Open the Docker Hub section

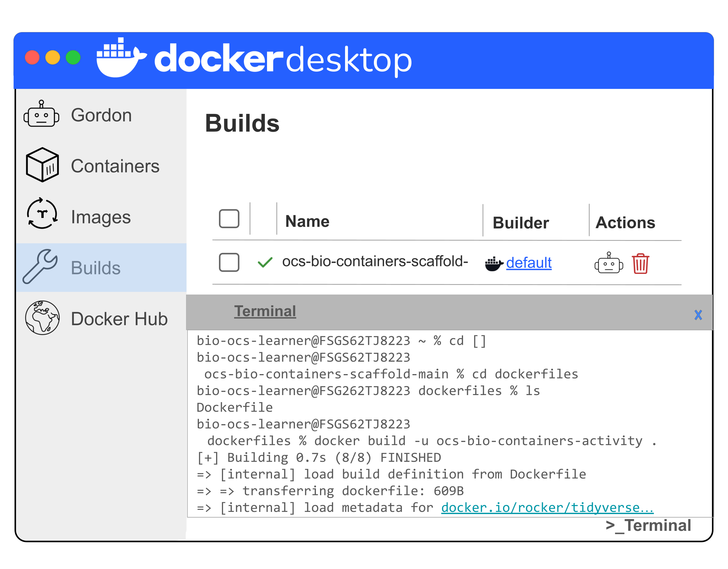click(x=119, y=319)
